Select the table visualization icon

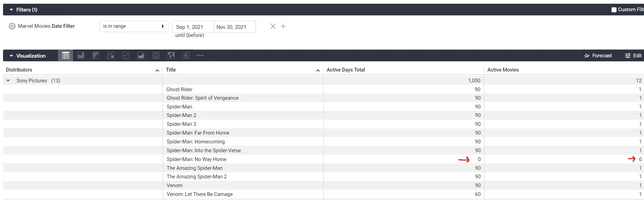click(x=65, y=56)
